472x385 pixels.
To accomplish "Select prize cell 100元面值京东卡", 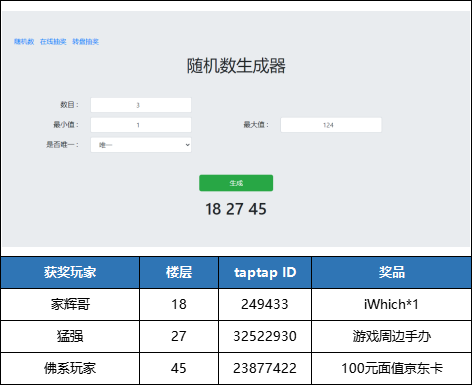I will [x=392, y=368].
